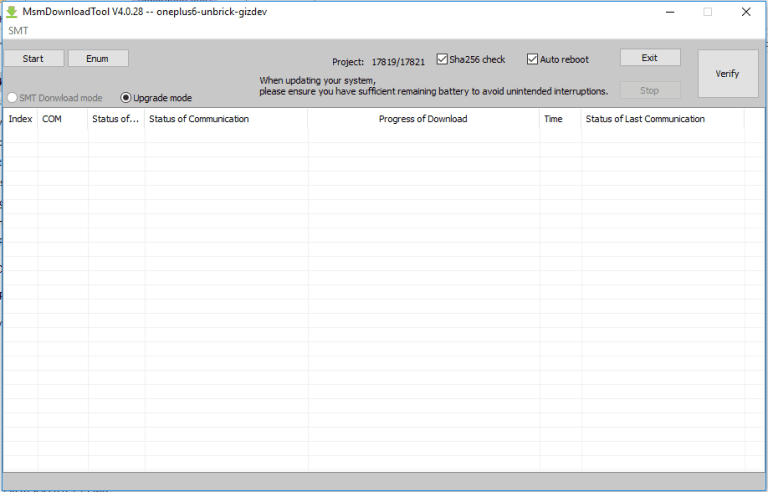
Task: Click the greyed Stop button
Action: point(650,90)
